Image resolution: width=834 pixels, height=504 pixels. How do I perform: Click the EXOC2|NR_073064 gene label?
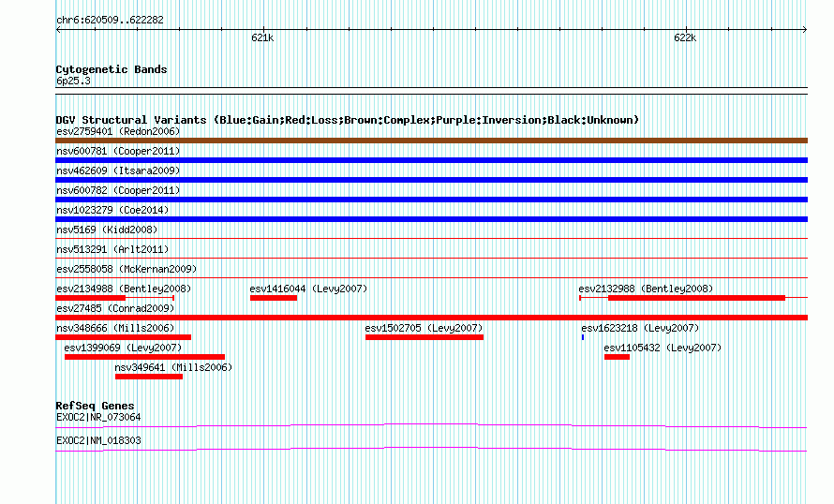pos(98,417)
